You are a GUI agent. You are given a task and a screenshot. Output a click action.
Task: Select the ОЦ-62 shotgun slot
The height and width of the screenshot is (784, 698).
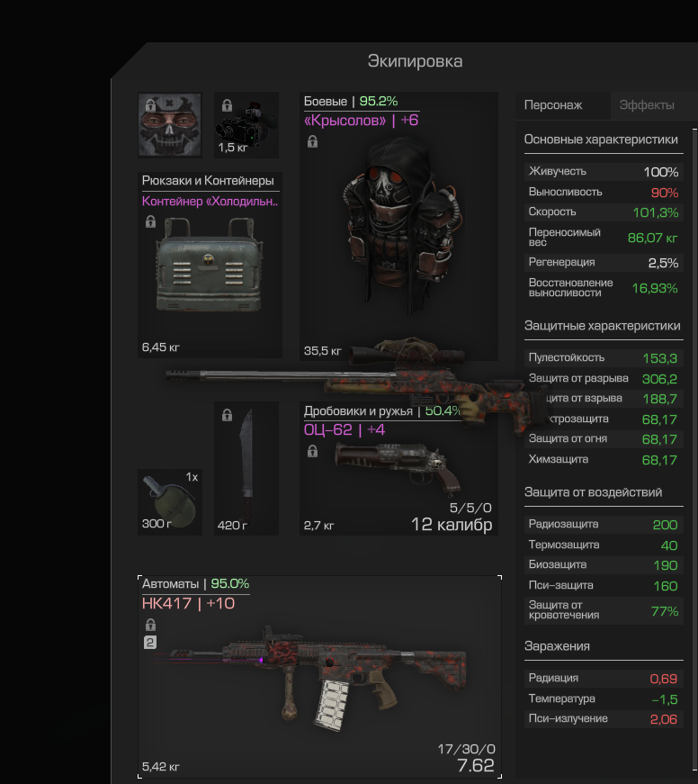point(398,468)
